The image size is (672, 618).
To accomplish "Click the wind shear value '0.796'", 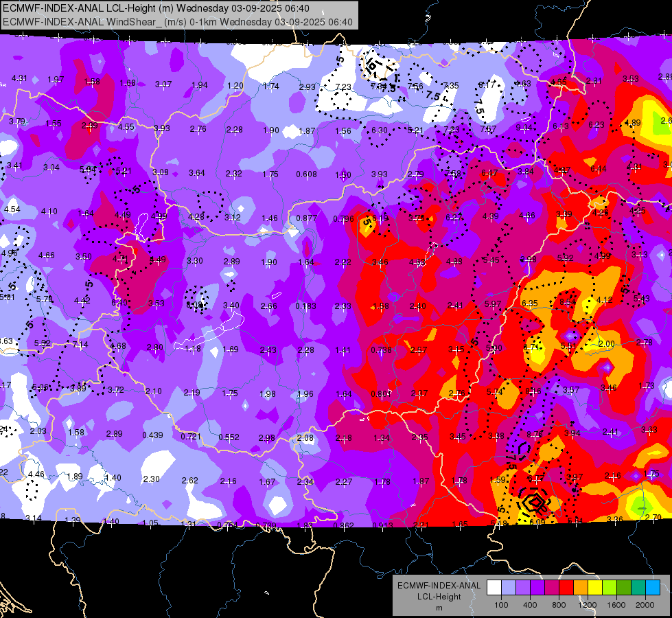I will [x=344, y=219].
